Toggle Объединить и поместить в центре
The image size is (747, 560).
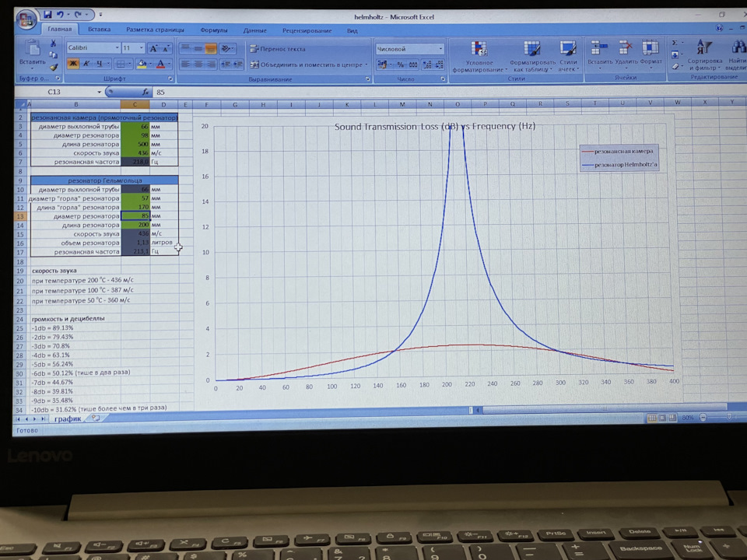tap(309, 65)
